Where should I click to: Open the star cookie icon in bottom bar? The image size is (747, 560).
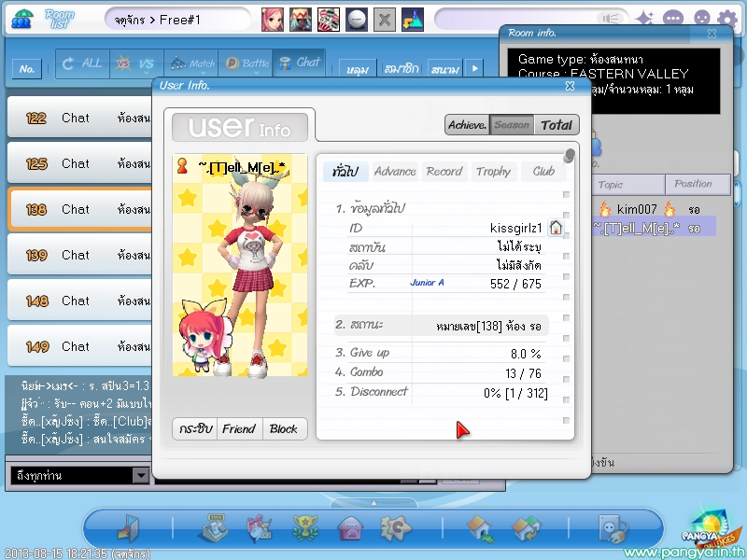[x=395, y=527]
